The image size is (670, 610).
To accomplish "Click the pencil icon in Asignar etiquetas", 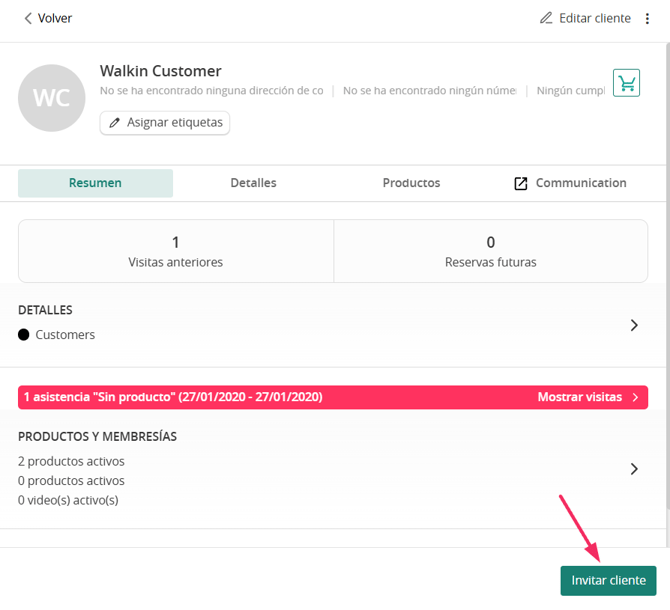I will tap(114, 123).
